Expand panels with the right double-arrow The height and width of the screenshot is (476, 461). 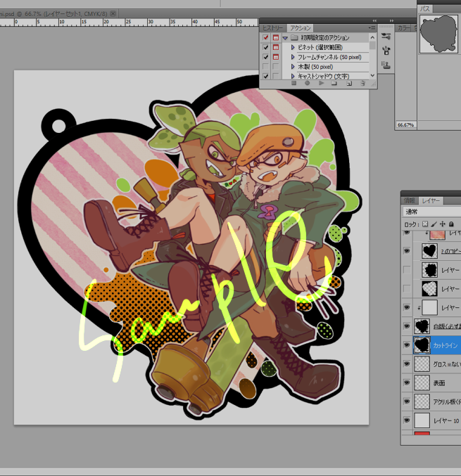pyautogui.click(x=391, y=20)
